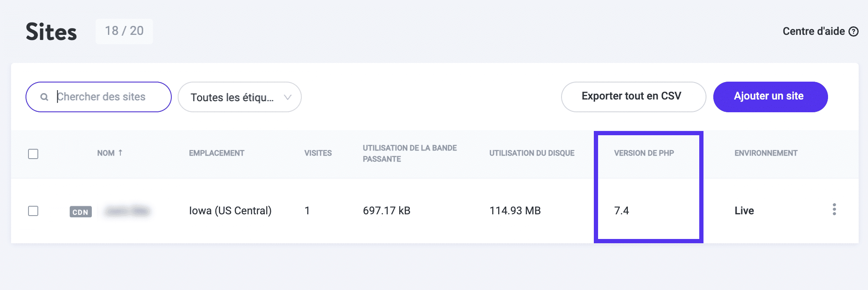Open the three-dot actions menu for the site
This screenshot has width=868, height=290.
click(x=834, y=210)
